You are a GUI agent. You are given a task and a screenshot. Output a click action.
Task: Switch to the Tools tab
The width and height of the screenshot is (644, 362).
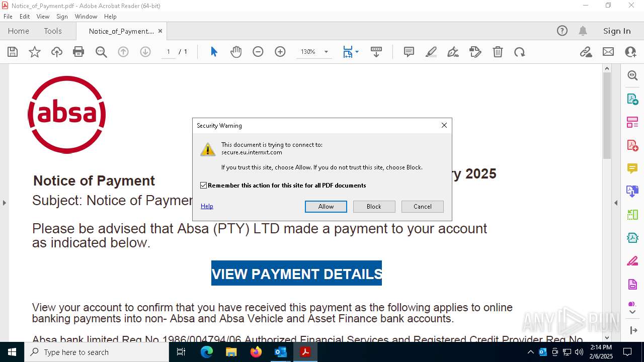pos(53,31)
